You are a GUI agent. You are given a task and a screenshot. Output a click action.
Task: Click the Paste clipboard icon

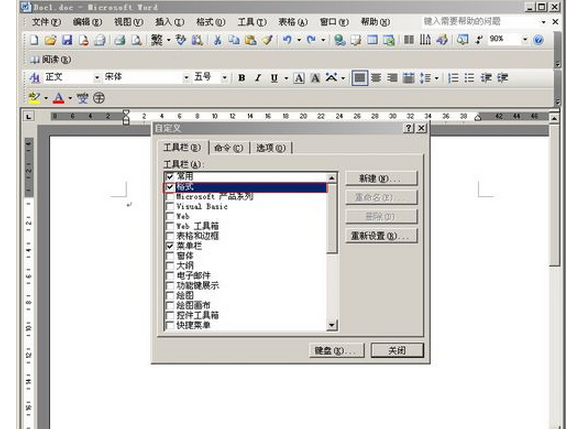pyautogui.click(x=250, y=40)
